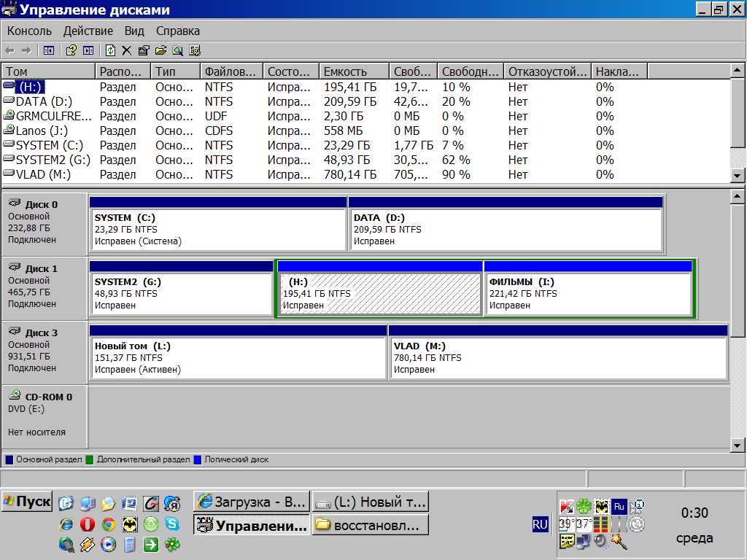Toggle the console tree toolbar icon
The width and height of the screenshot is (747, 560).
coord(49,50)
